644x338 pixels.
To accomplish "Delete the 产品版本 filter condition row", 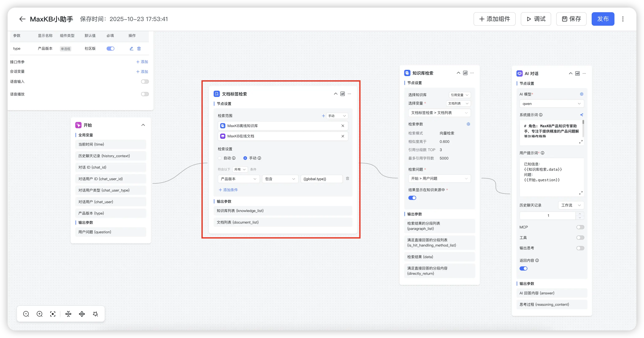I will (348, 178).
